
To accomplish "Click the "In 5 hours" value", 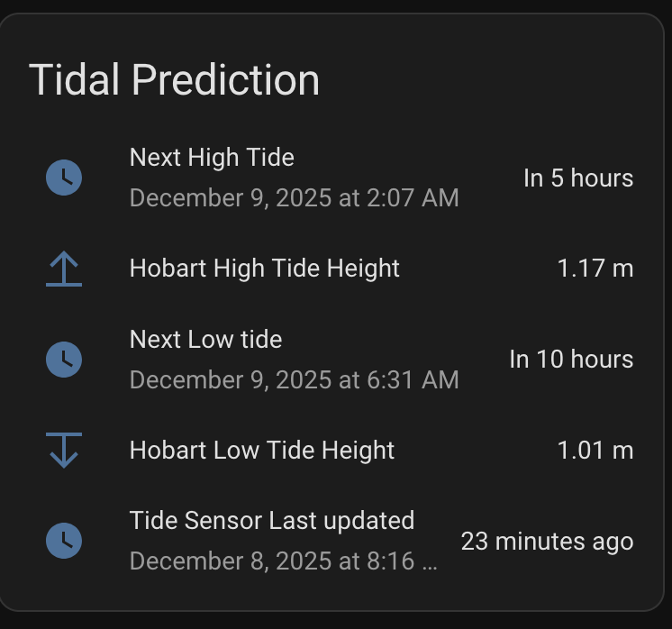I will 578,178.
